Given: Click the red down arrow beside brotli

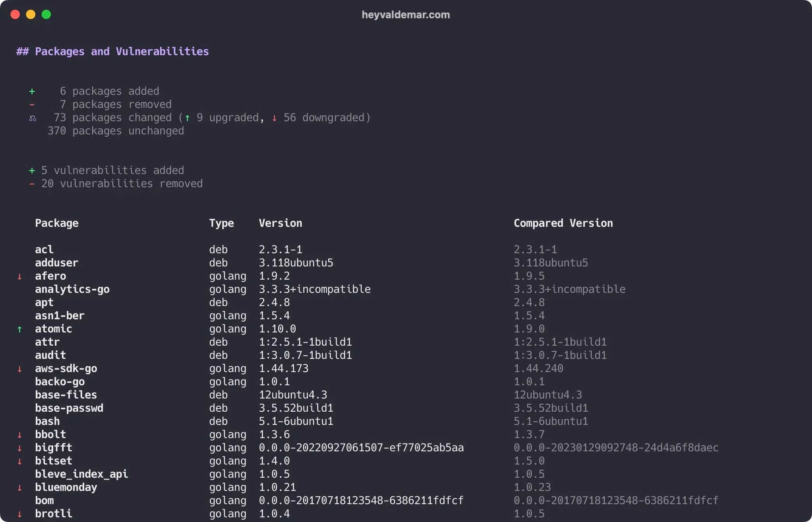Looking at the screenshot, I should point(19,514).
